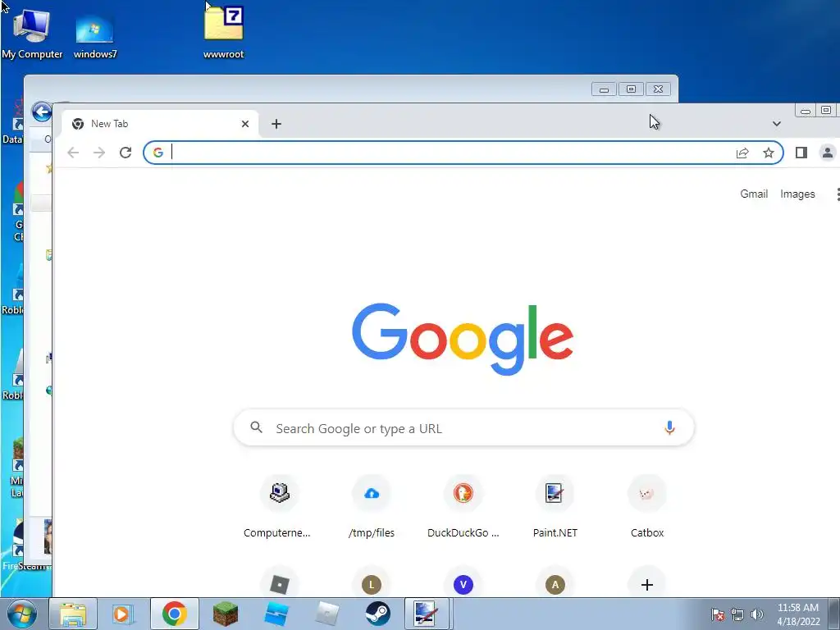
Task: Open the /tmp/files shortcut
Action: point(372,506)
